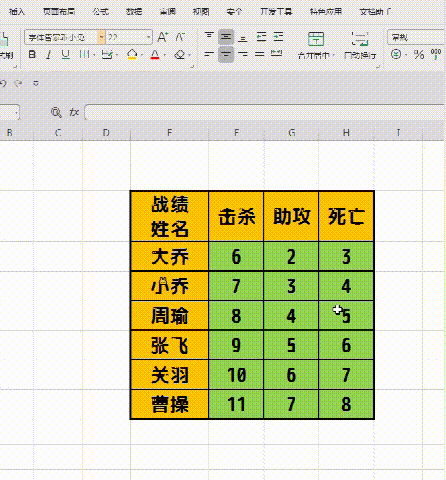This screenshot has width=446, height=480.
Task: Apply thousands separator format
Action: [436, 54]
